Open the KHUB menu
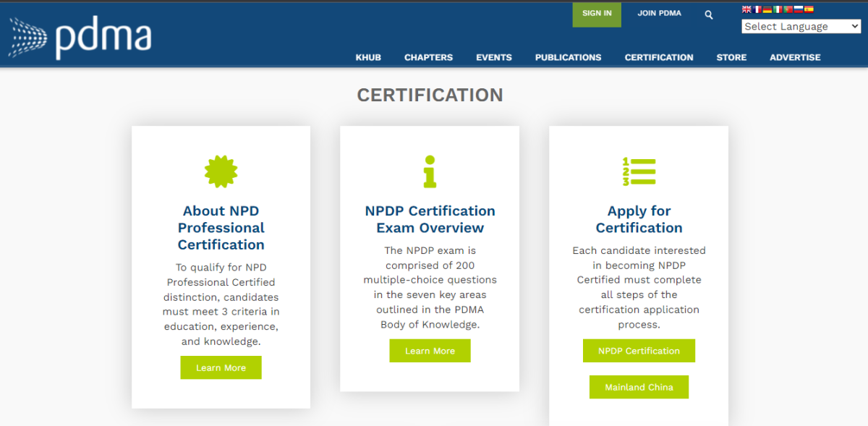Screen dimensions: 868x426 [x=368, y=58]
